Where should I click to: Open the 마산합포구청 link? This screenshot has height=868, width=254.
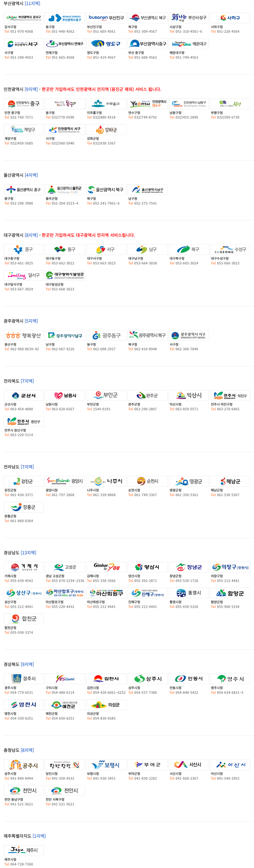click(x=54, y=602)
